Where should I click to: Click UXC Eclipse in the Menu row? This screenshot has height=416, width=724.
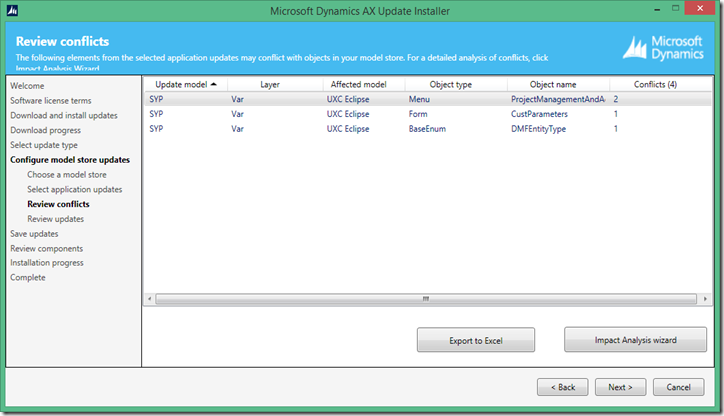point(348,99)
